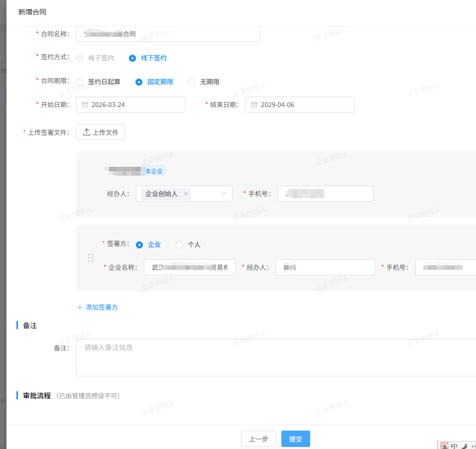This screenshot has height=449, width=476.
Task: Click calendar icon in 结束日期 field
Action: click(x=254, y=105)
